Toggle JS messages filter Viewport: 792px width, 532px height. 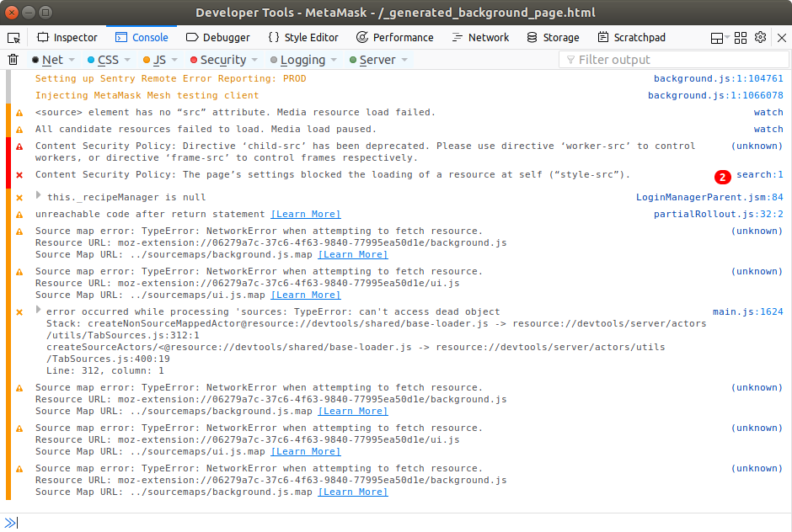point(154,60)
